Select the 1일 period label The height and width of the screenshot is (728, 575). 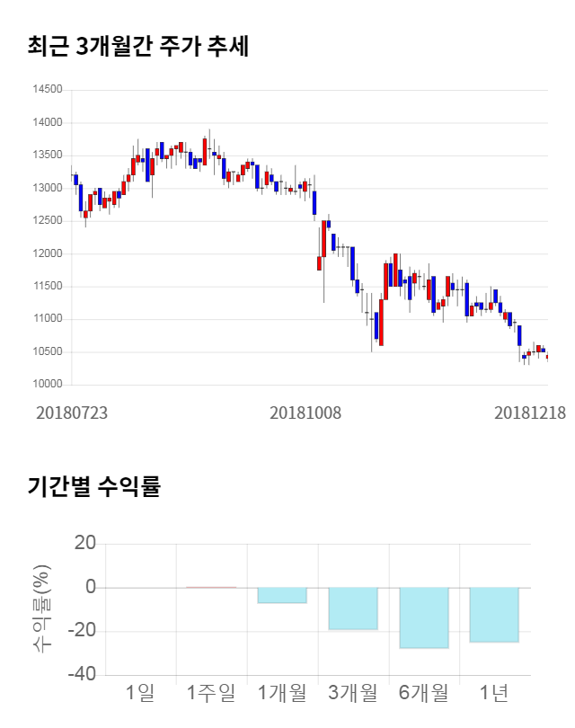(140, 693)
